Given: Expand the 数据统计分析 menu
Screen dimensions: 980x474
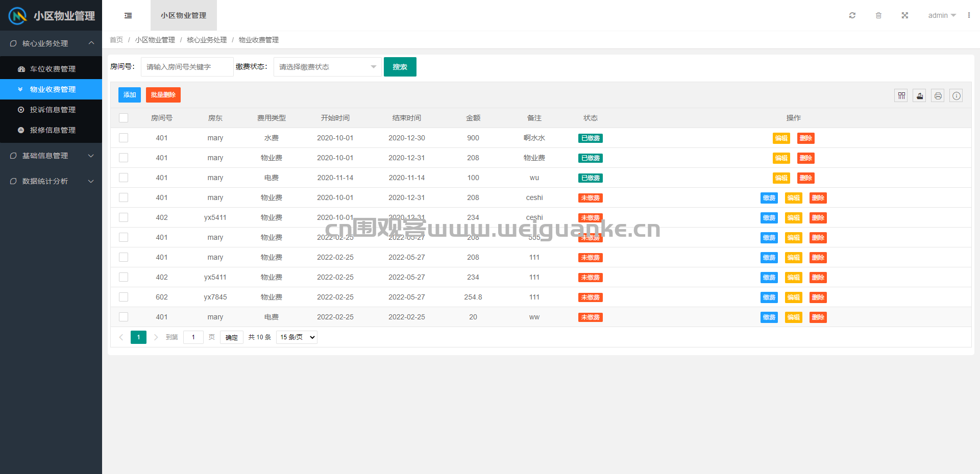Looking at the screenshot, I should point(51,181).
